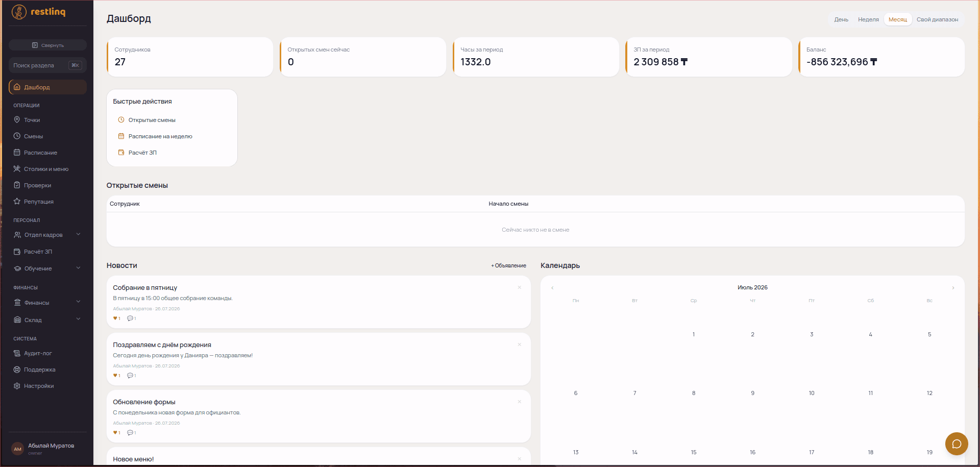Dismiss the 'Обновление формы' news card

(520, 402)
